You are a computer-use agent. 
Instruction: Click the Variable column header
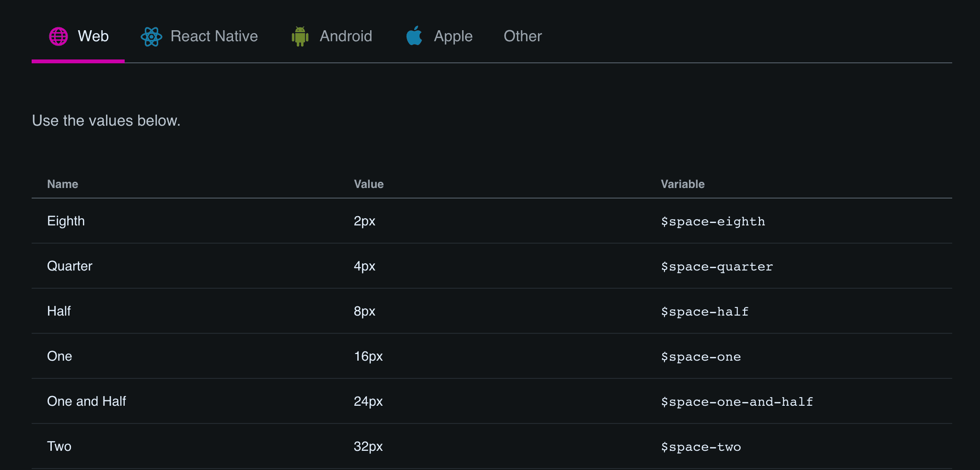point(682,184)
